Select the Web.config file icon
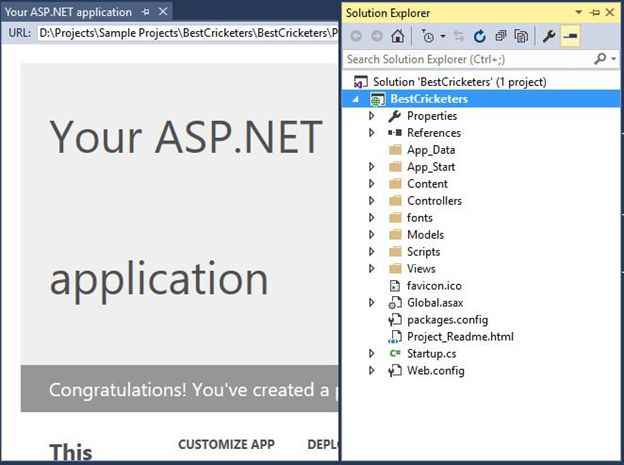 pyautogui.click(x=394, y=371)
